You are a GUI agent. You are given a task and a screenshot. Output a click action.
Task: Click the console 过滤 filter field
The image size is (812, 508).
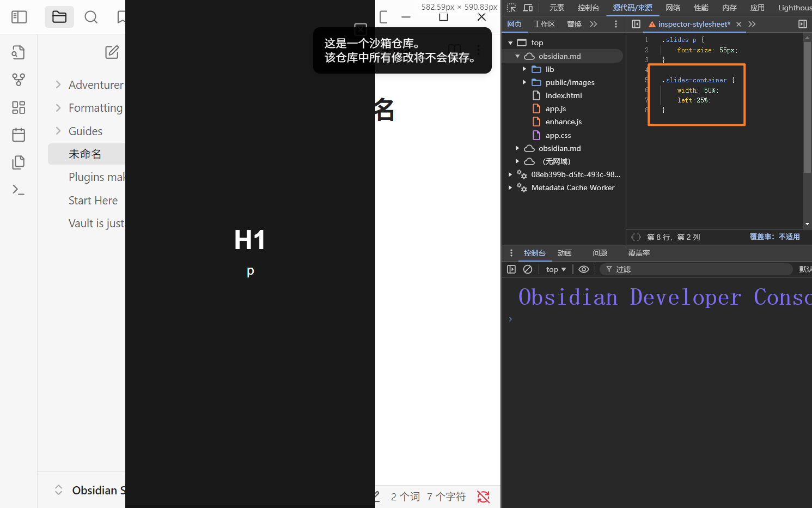click(697, 269)
